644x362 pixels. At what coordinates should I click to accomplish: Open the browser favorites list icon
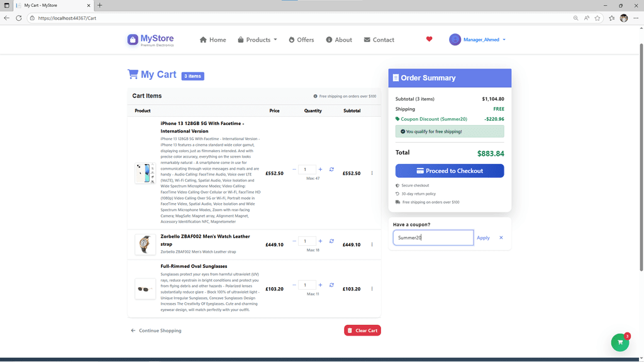tap(612, 18)
